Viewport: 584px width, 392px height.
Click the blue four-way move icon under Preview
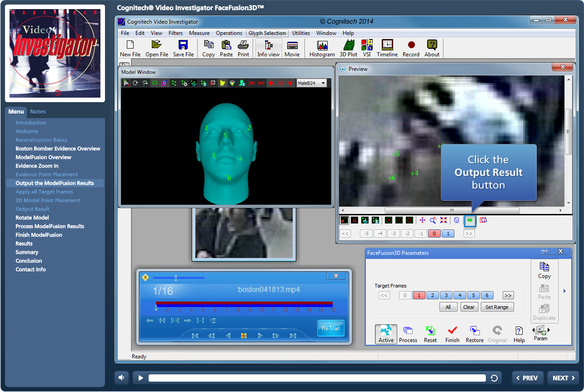(422, 220)
